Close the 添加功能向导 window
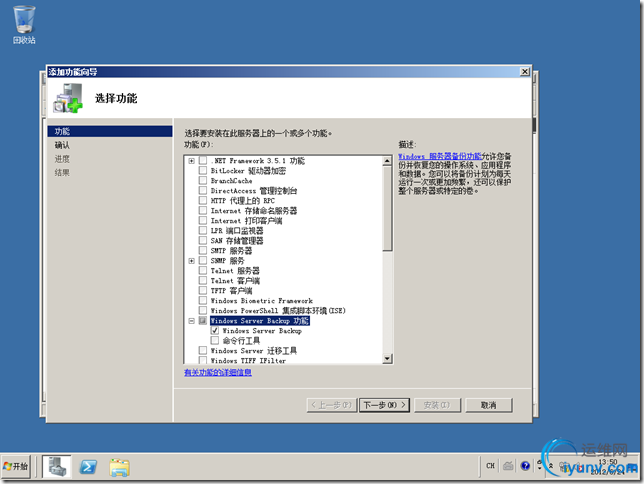644x484 pixels. [524, 71]
